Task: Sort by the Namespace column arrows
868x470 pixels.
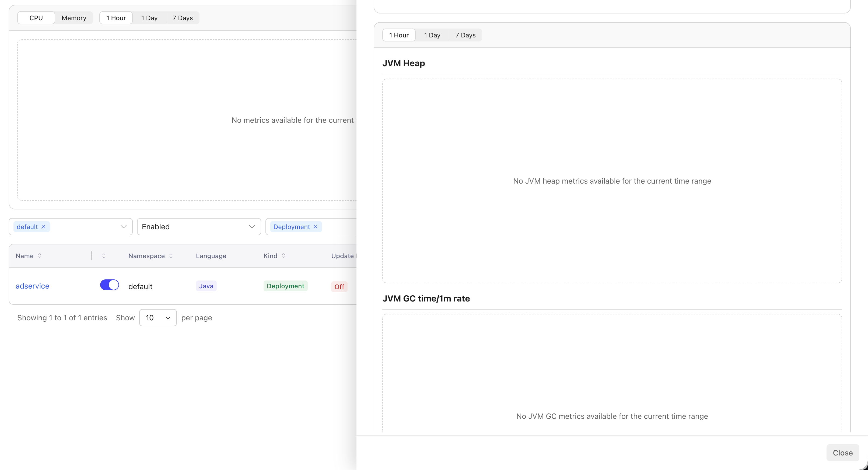Action: [x=171, y=256]
